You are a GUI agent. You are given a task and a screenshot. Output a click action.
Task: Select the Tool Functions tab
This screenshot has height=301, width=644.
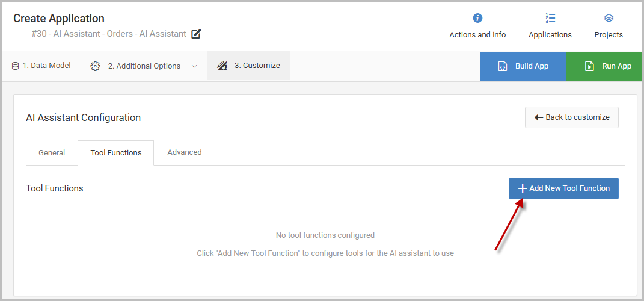point(116,153)
